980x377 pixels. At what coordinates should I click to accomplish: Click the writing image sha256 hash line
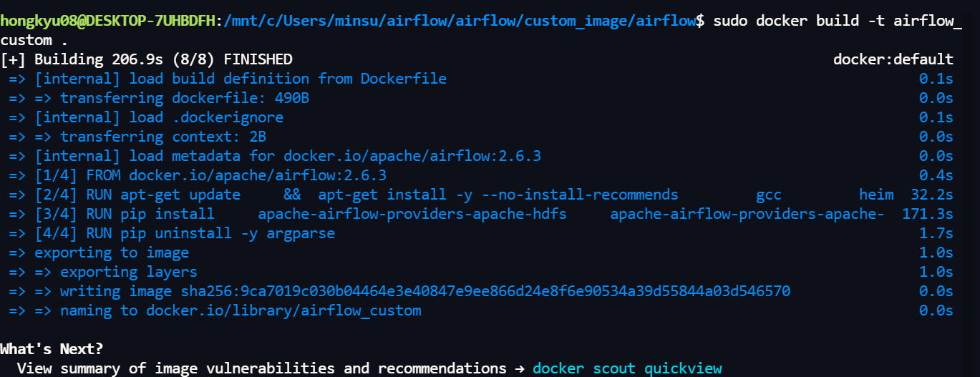399,291
